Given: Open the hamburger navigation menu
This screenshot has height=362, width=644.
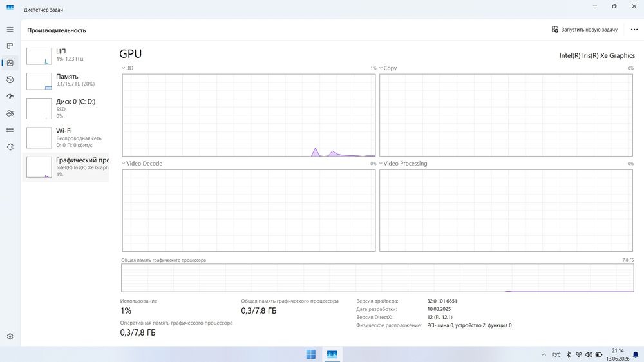Looking at the screenshot, I should (10, 30).
